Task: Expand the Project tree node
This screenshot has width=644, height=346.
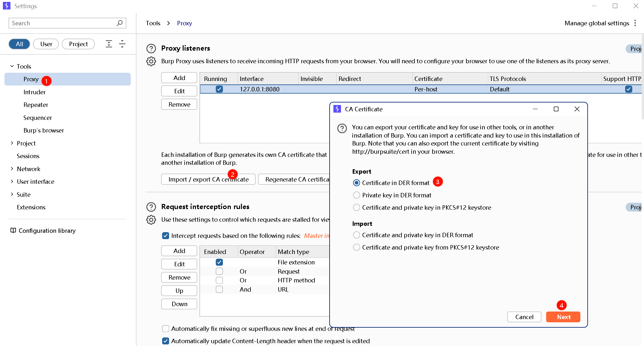Action: click(x=12, y=143)
